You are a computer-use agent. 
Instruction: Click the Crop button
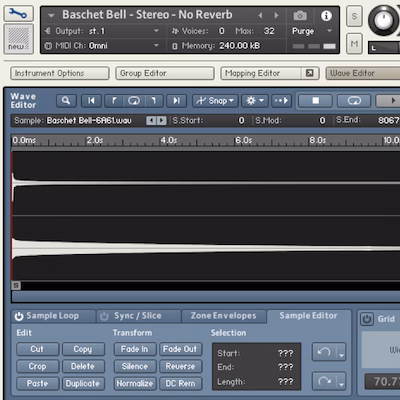tap(37, 366)
